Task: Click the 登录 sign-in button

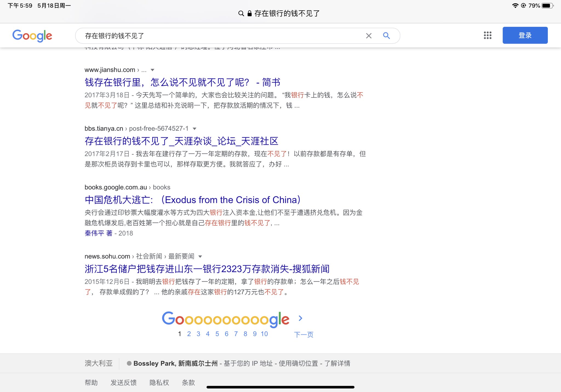Action: point(525,35)
